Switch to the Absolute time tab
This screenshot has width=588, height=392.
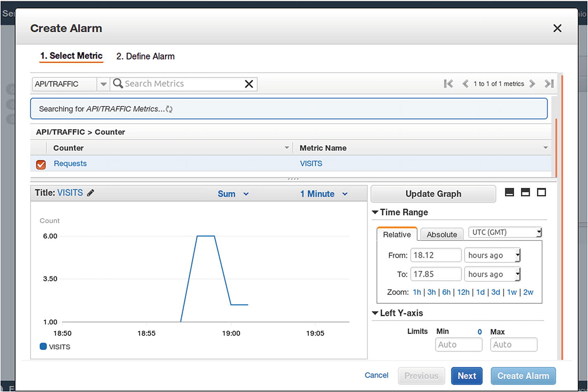442,234
